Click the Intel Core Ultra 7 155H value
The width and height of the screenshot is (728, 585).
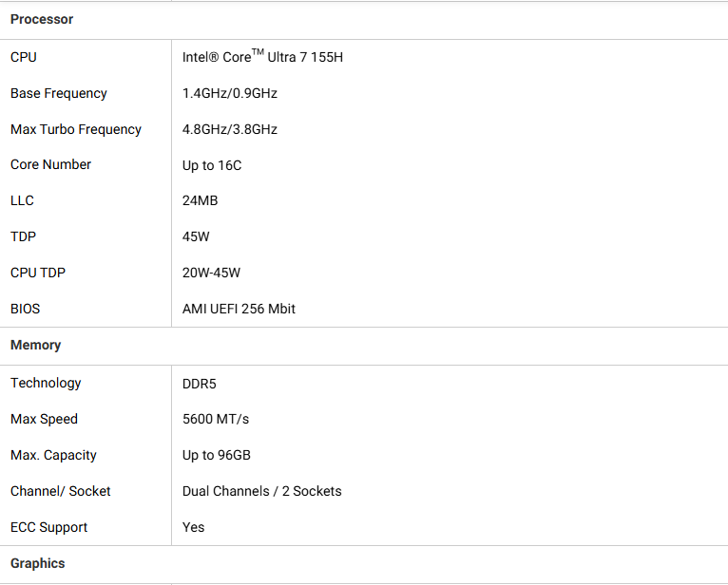coord(263,56)
